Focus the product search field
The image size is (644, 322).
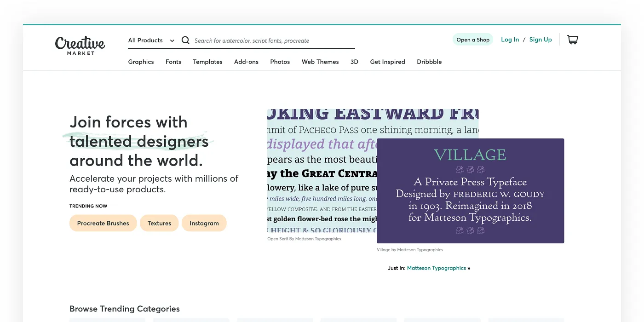[274, 40]
